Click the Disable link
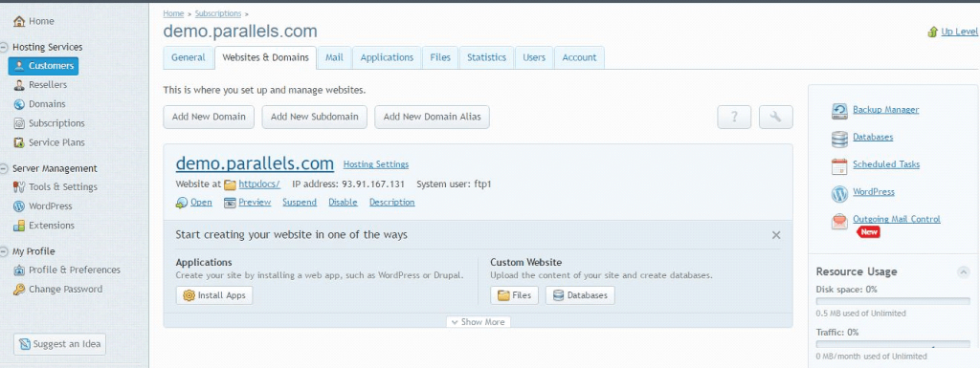 (x=344, y=203)
